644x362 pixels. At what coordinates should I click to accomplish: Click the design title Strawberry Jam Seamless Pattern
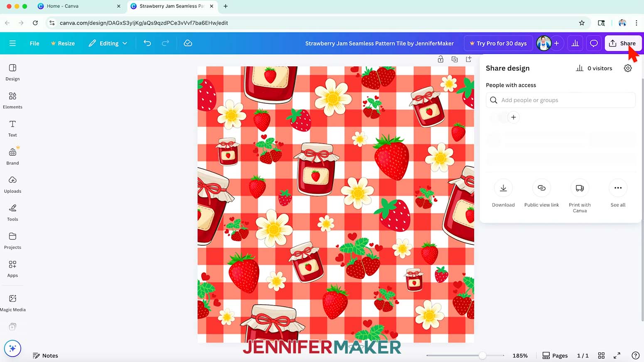[379, 43]
